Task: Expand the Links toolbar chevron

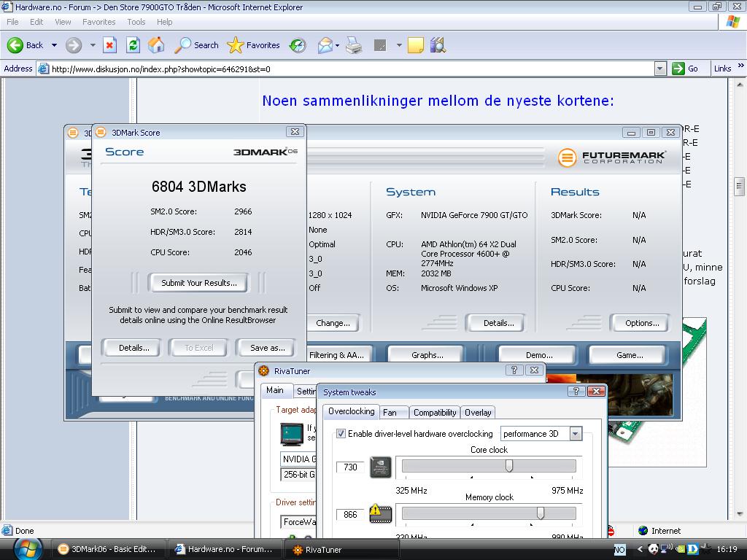Action: (740, 65)
